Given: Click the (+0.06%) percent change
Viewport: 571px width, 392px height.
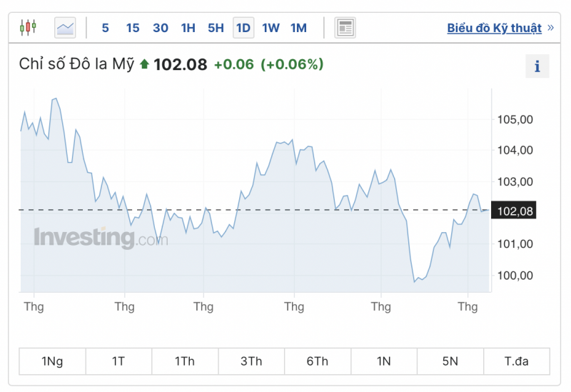Looking at the screenshot, I should [292, 64].
